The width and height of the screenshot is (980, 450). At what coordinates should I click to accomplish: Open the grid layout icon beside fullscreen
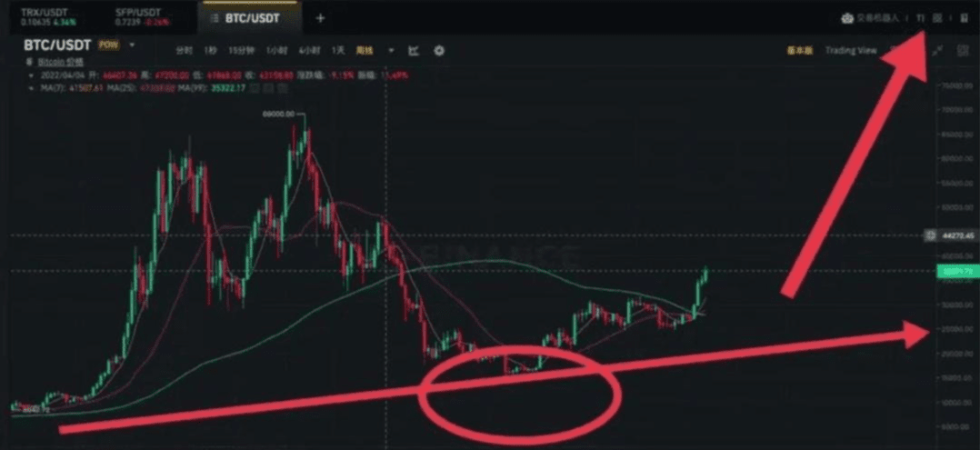[963, 51]
